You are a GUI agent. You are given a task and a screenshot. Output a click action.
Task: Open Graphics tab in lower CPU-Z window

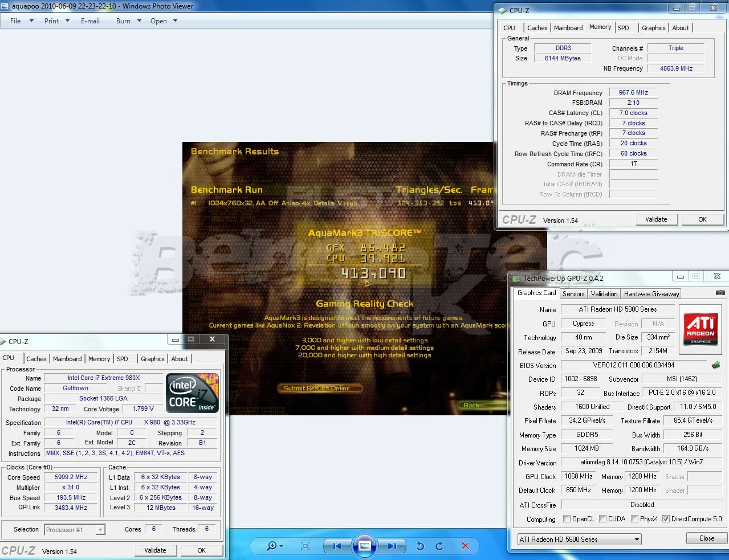point(152,359)
